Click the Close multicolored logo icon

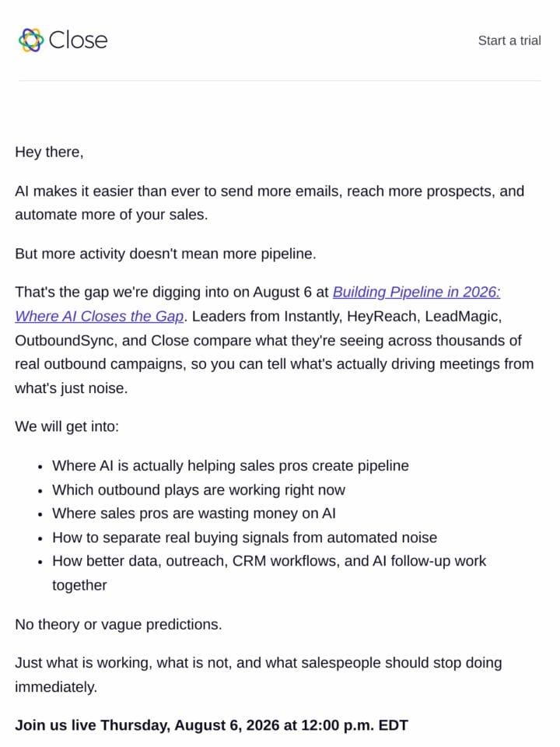tap(31, 40)
